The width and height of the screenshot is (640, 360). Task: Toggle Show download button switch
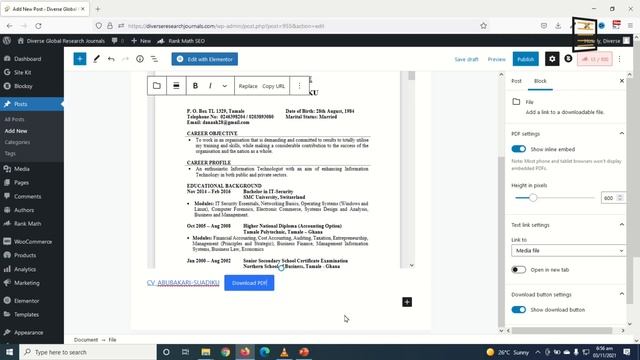pos(519,310)
